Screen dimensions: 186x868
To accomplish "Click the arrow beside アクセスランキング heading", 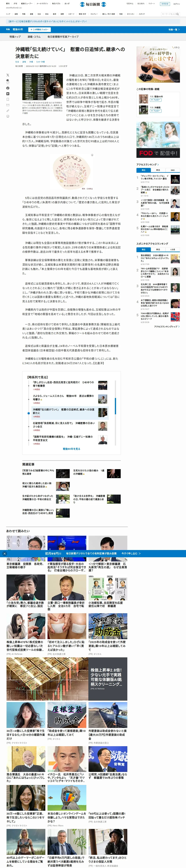I will click(158, 165).
